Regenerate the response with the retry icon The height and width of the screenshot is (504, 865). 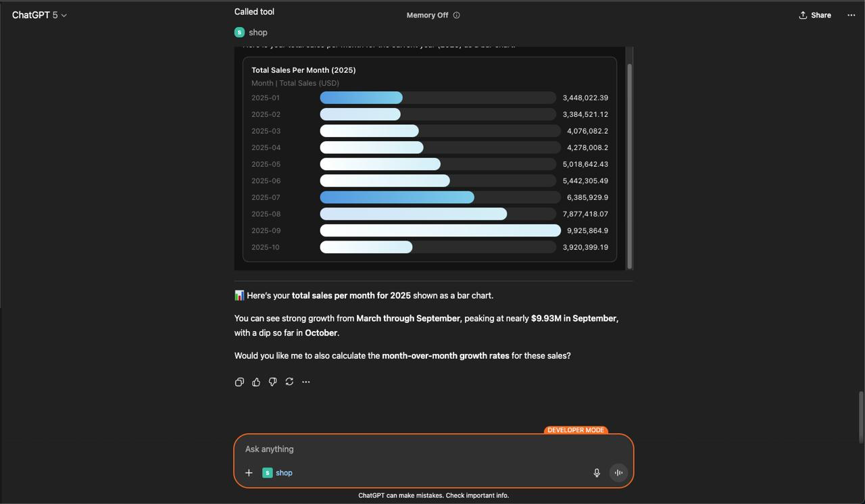click(x=289, y=382)
